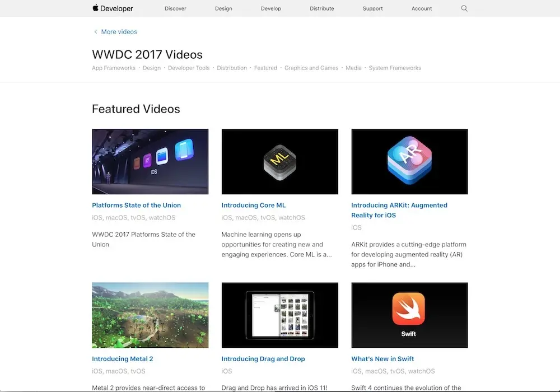Click the ARKit video thumbnail
This screenshot has width=560, height=392.
pyautogui.click(x=409, y=161)
